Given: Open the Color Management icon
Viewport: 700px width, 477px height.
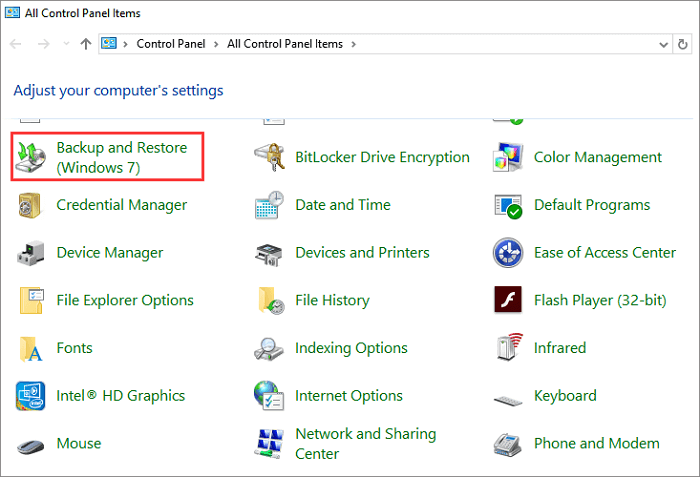Looking at the screenshot, I should point(509,157).
